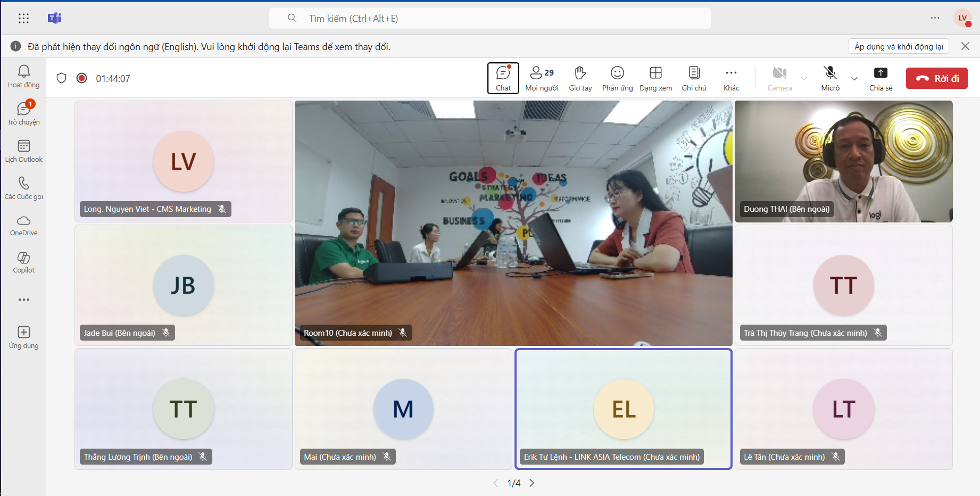Show the participants list (Mọi người)
Viewport: 980px width, 496px height.
[542, 78]
